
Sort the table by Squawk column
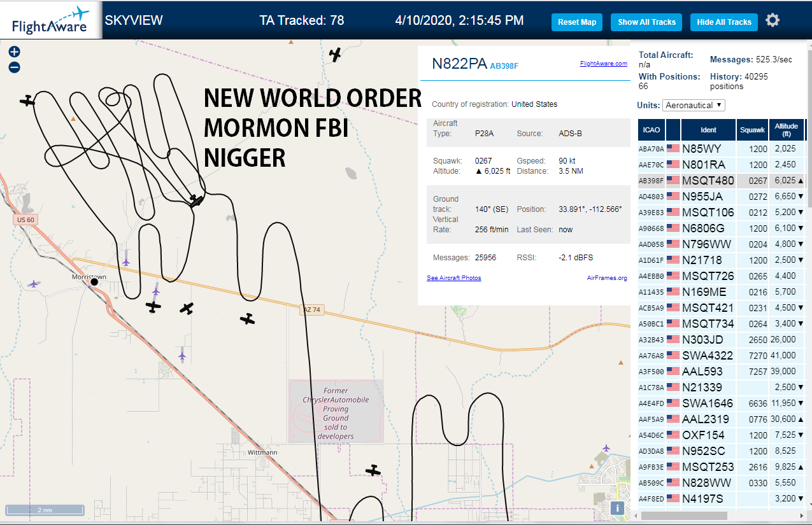pos(752,130)
